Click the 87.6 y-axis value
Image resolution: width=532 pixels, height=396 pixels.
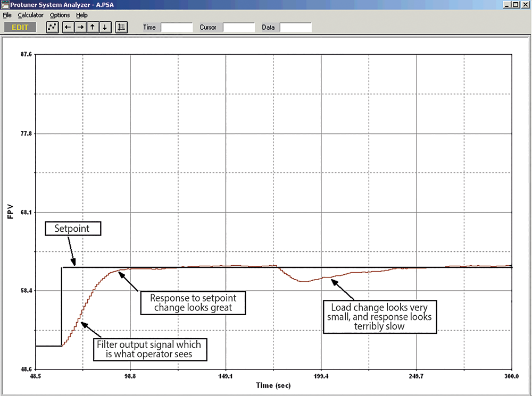pyautogui.click(x=26, y=54)
